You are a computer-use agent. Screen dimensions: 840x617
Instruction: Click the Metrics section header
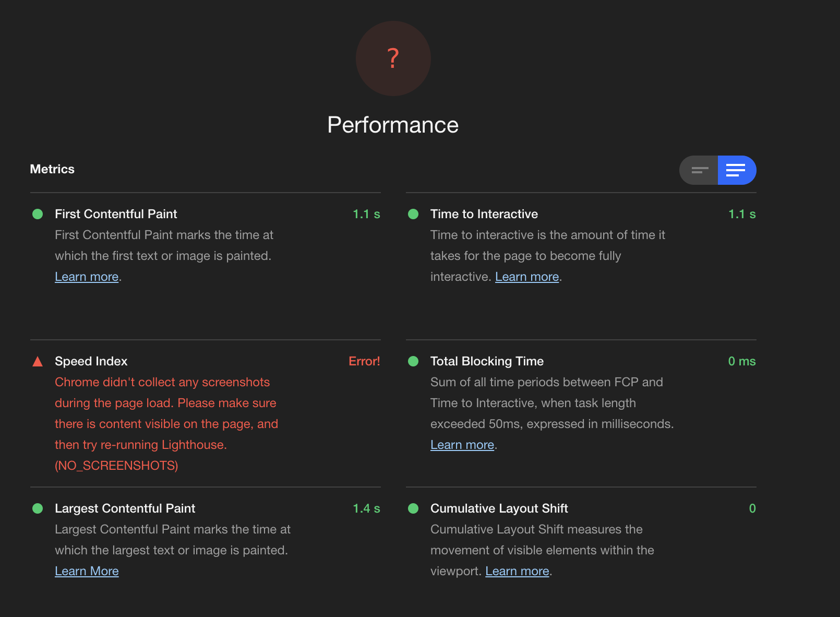click(x=52, y=169)
